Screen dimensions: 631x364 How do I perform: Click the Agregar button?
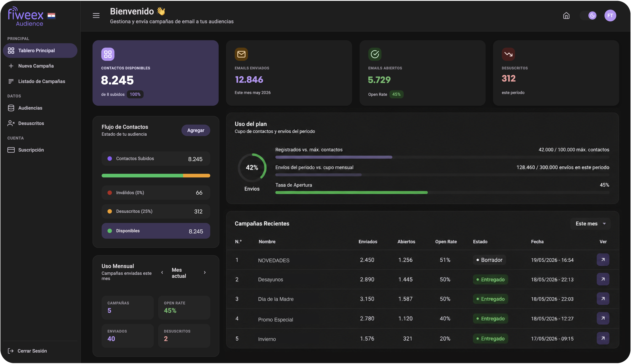(x=196, y=130)
